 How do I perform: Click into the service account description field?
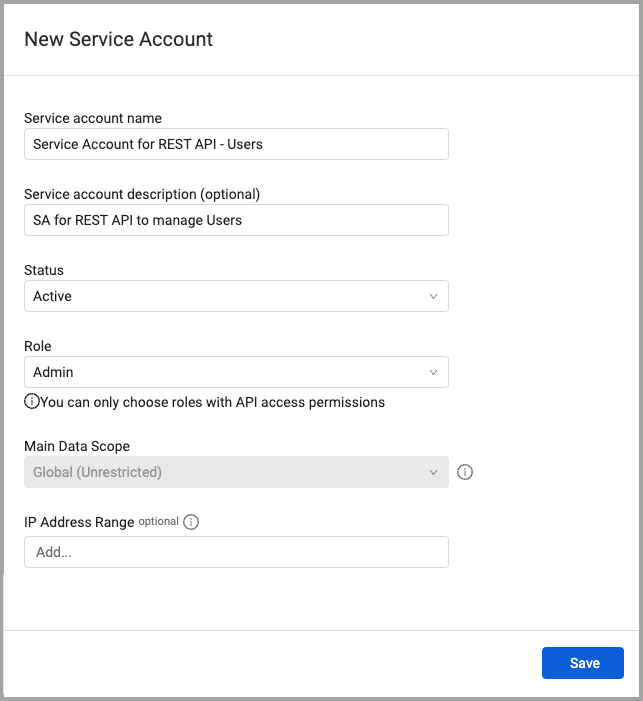[236, 220]
